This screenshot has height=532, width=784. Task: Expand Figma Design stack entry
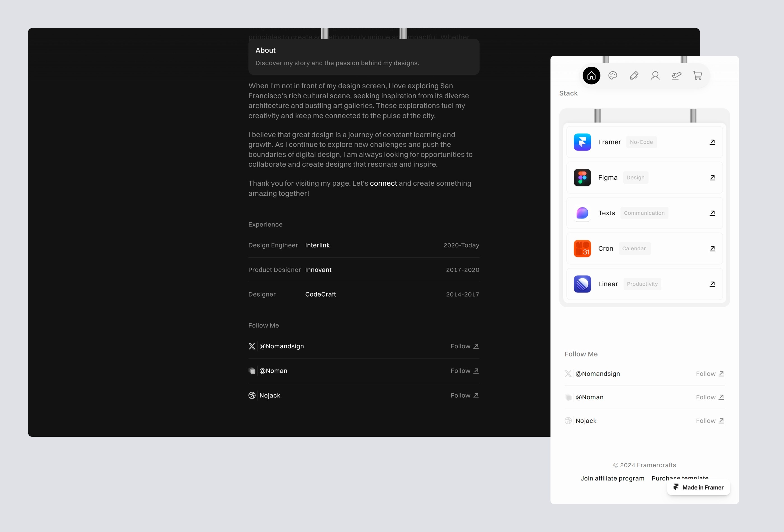(712, 178)
